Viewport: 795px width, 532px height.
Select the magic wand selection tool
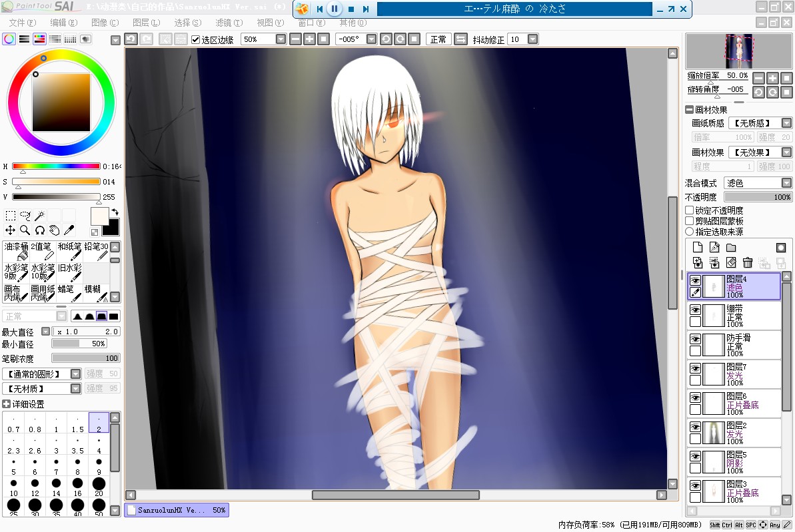pos(39,216)
